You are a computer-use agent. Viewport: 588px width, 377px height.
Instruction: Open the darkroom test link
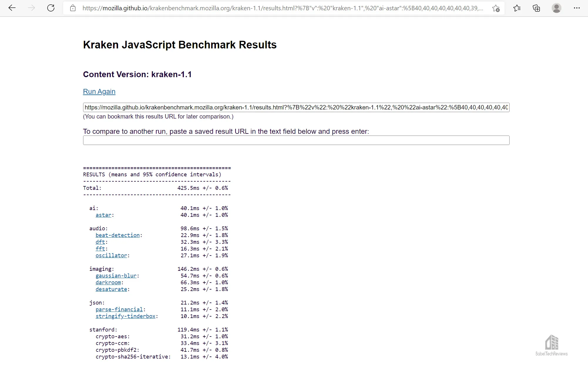(x=108, y=283)
